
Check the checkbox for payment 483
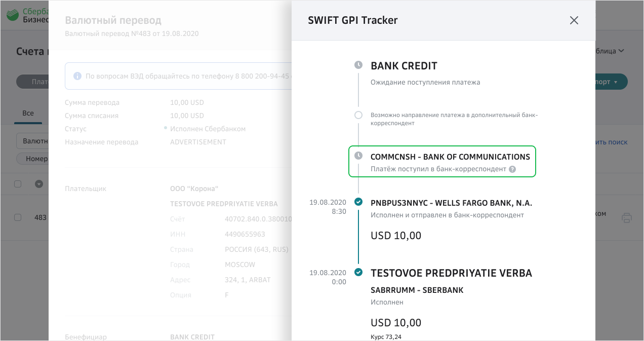(x=18, y=217)
